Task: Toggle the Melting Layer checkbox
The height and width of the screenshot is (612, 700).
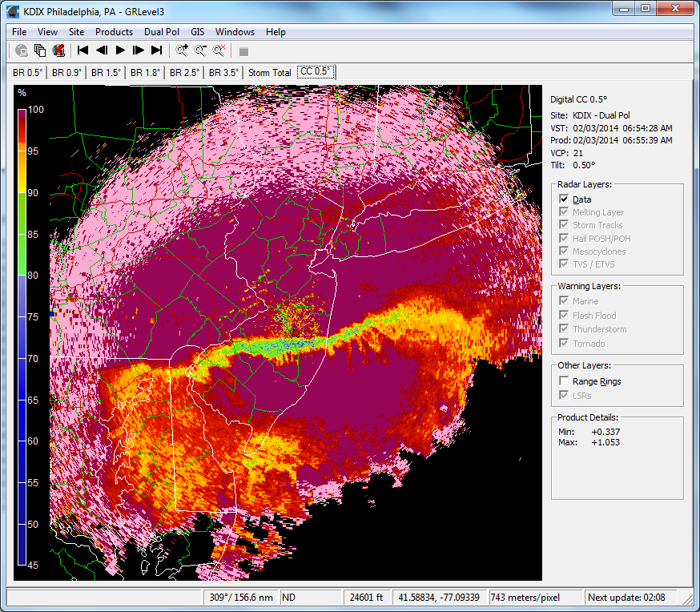Action: 564,212
